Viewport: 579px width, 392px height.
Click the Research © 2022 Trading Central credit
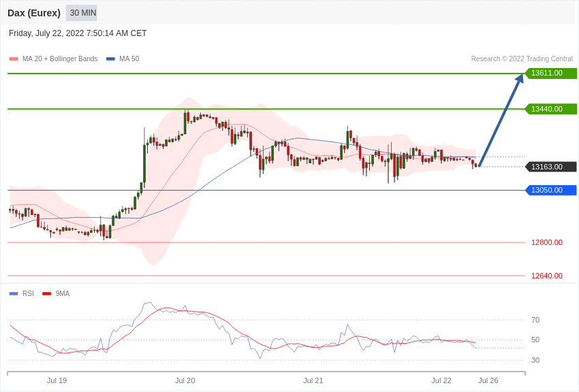(522, 59)
